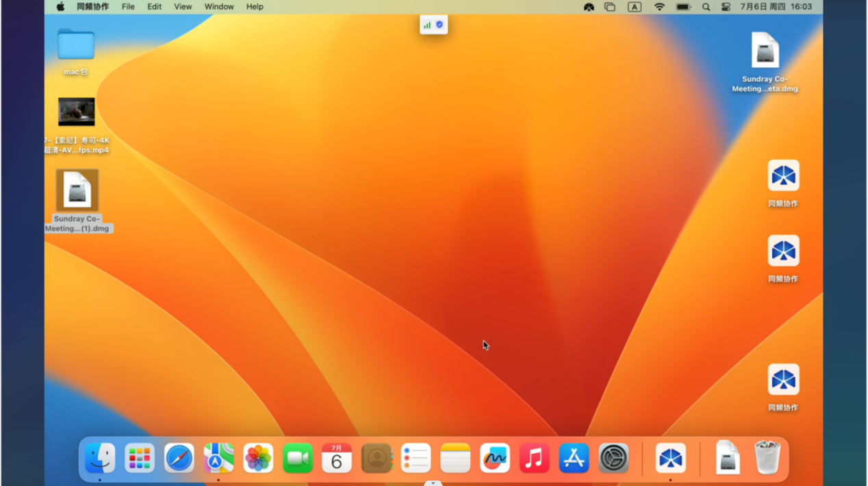The width and height of the screenshot is (868, 486).
Task: Open the File menu
Action: pos(128,7)
